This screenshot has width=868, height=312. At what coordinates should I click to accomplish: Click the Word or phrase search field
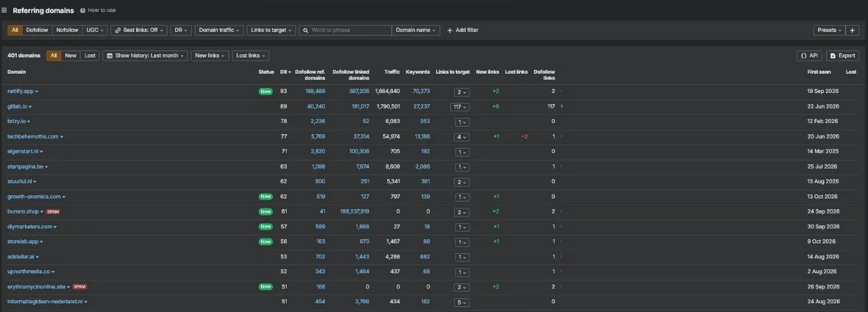[x=345, y=30]
